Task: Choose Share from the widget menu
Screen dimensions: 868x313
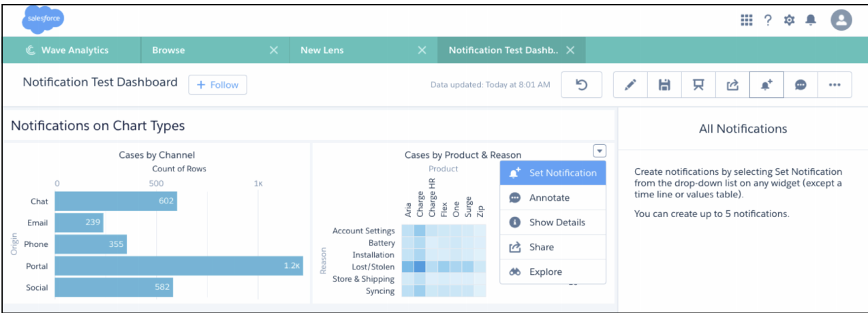Action: (553, 247)
